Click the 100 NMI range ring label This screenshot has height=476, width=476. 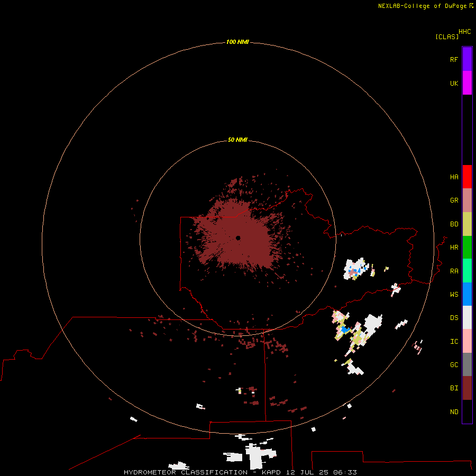point(237,42)
